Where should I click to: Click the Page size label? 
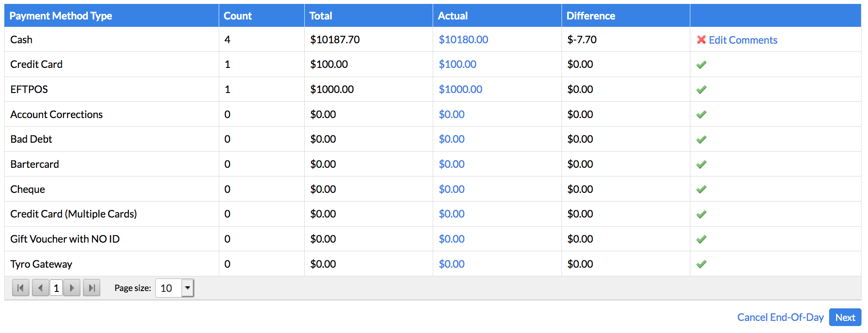click(x=133, y=288)
